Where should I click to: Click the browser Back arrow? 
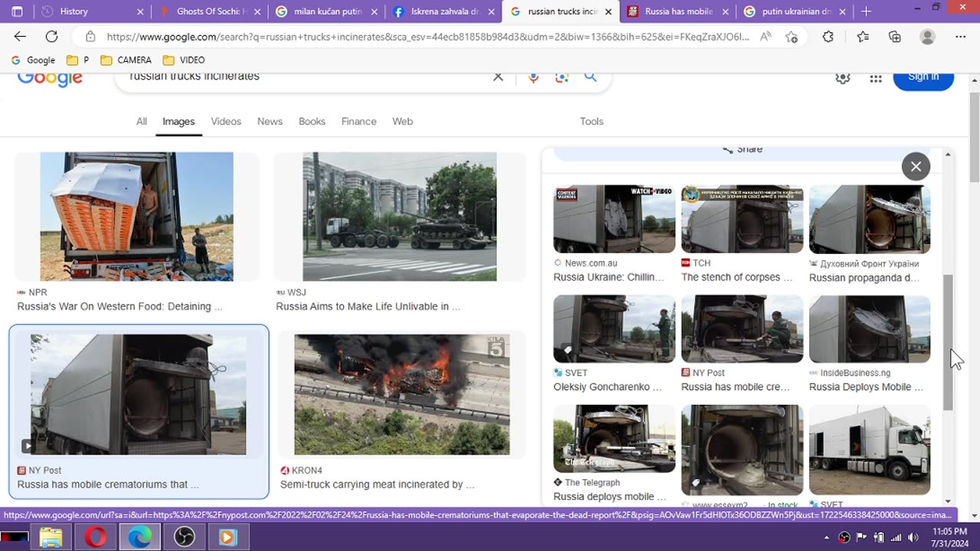(x=20, y=37)
